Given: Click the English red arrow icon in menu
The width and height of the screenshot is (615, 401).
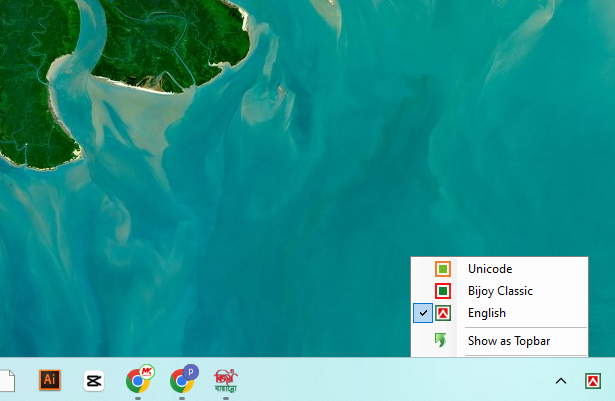Looking at the screenshot, I should click(443, 313).
